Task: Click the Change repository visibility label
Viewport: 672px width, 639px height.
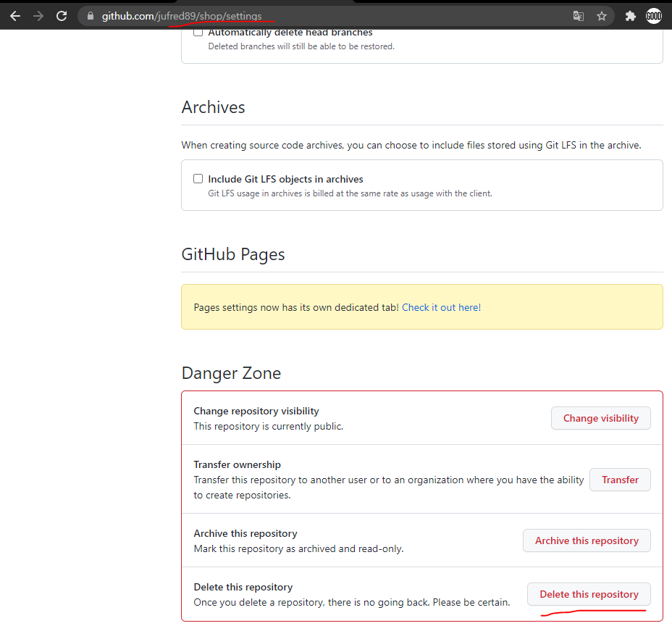Action: pos(256,411)
